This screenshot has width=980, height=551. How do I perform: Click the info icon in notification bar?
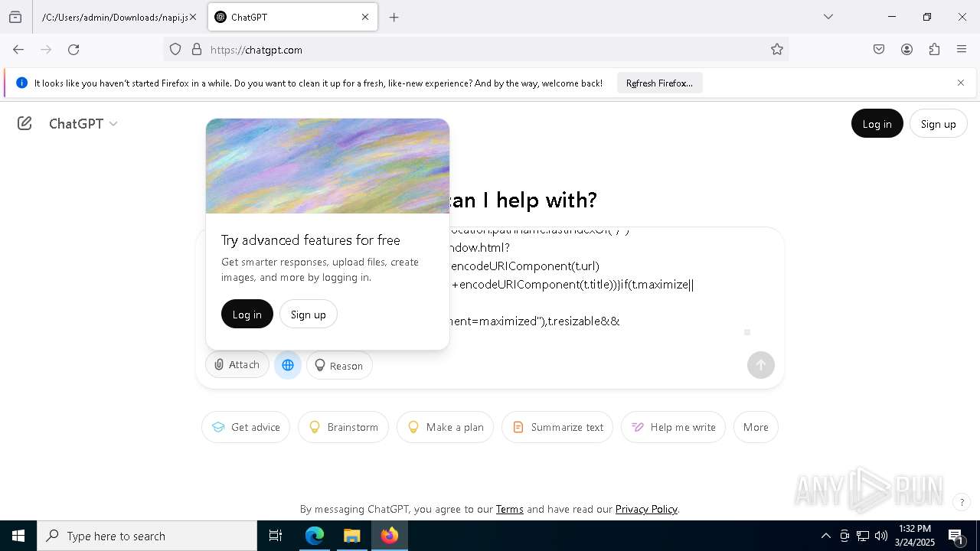pyautogui.click(x=21, y=83)
